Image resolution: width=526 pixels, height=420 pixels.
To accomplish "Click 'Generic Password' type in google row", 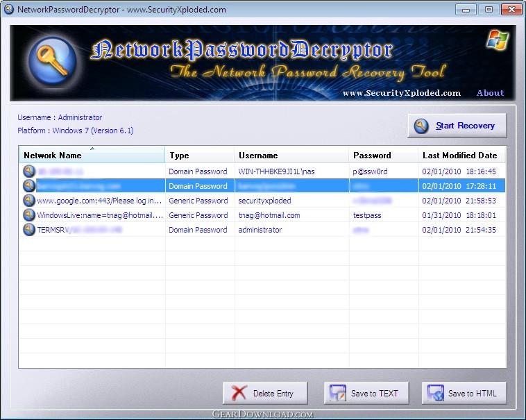I will coord(198,201).
